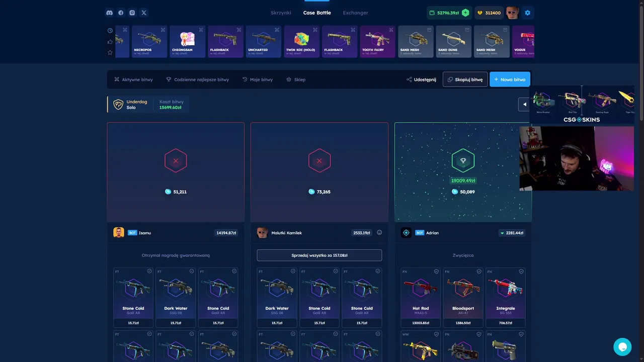Open the Sklep tab
The image size is (644, 362).
pyautogui.click(x=296, y=79)
